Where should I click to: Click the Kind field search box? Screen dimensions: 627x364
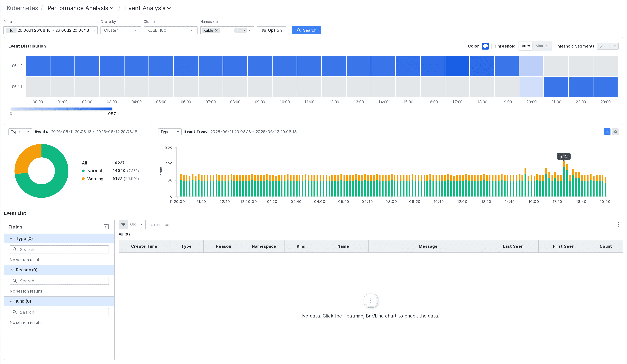click(59, 312)
